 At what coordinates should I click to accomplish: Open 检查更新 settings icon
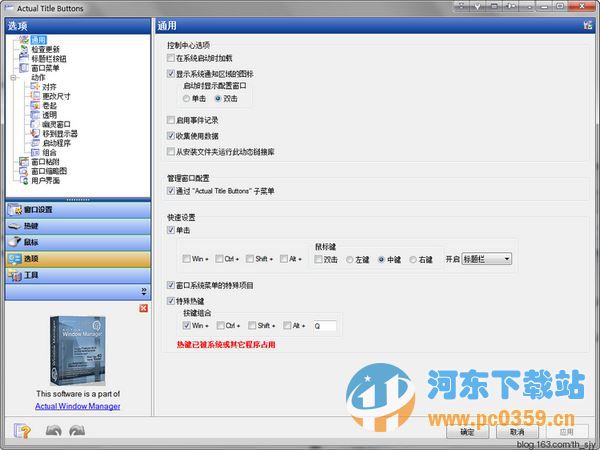click(x=24, y=49)
